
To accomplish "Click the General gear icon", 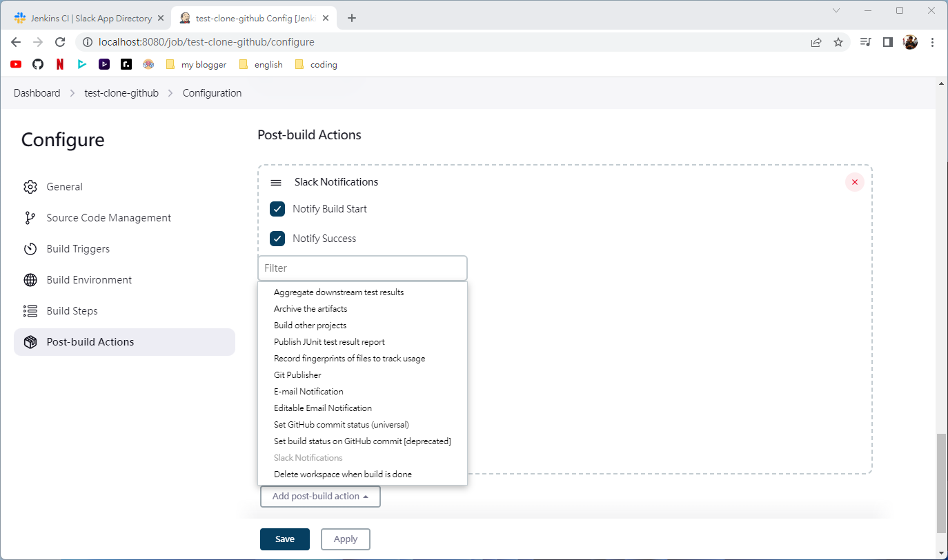I will pos(30,187).
